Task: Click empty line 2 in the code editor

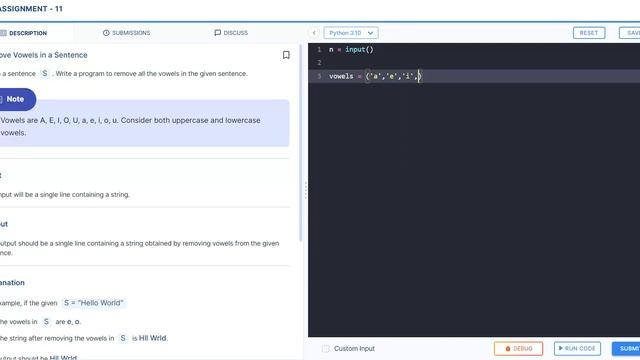Action: click(474, 63)
